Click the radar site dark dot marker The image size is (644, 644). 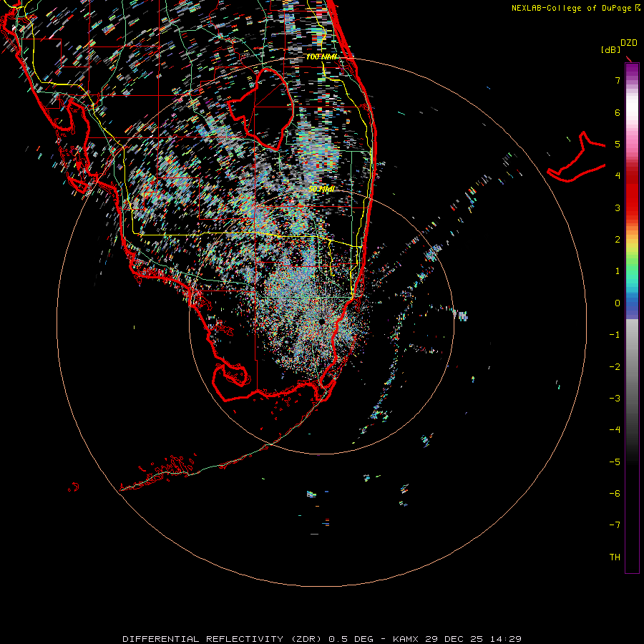click(x=322, y=323)
